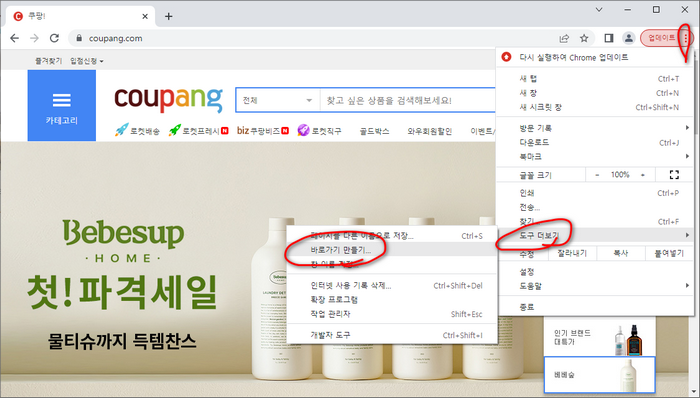Click the tab search chevron in title bar
Viewport: 700px width, 398px height.
pos(599,9)
